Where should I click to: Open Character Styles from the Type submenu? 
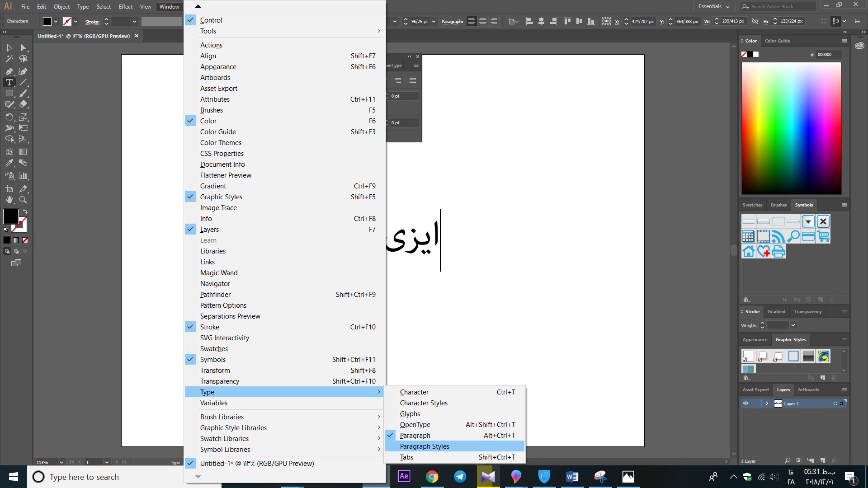click(x=423, y=403)
